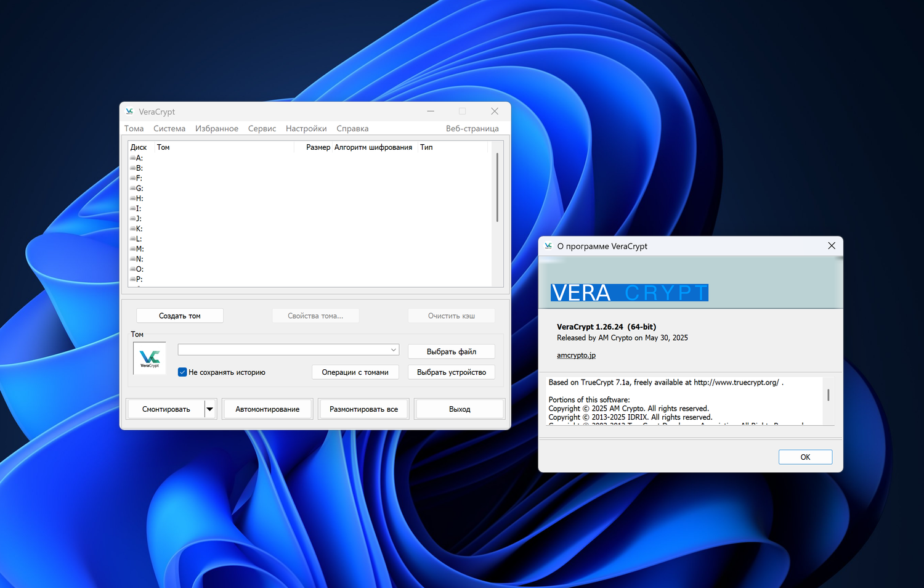Viewport: 924px width, 588px height.
Task: Click the app icon in the О программе dialog title
Action: click(548, 246)
